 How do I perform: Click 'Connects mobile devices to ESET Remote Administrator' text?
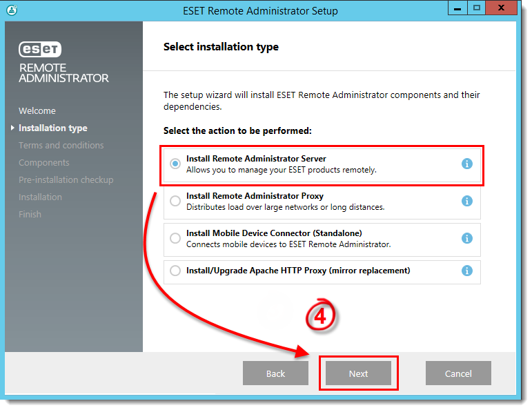pyautogui.click(x=288, y=244)
